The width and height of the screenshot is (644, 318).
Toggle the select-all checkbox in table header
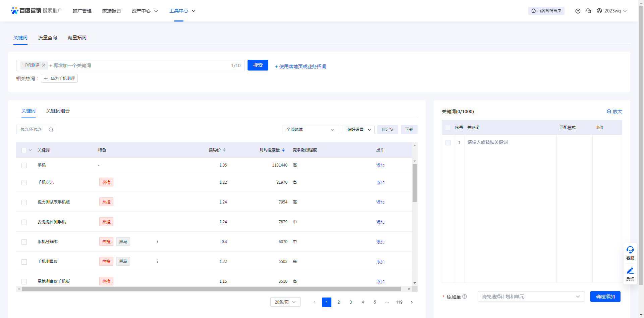[x=23, y=150]
